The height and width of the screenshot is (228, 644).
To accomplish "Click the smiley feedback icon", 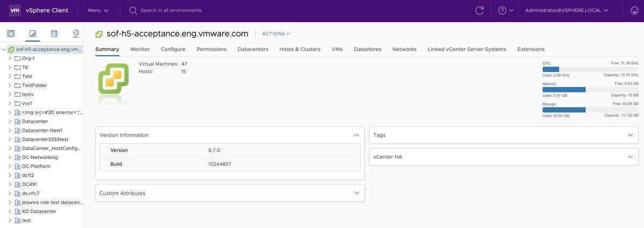I will [634, 10].
